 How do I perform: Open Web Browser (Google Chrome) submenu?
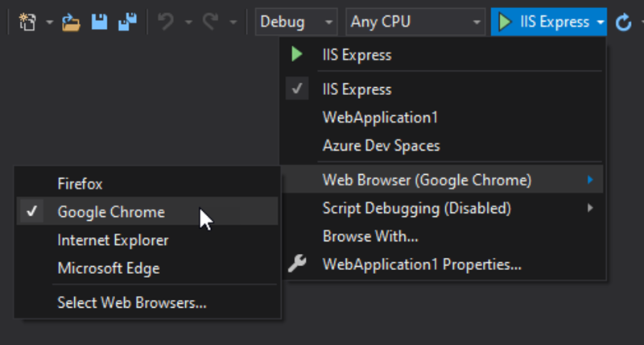(444, 180)
